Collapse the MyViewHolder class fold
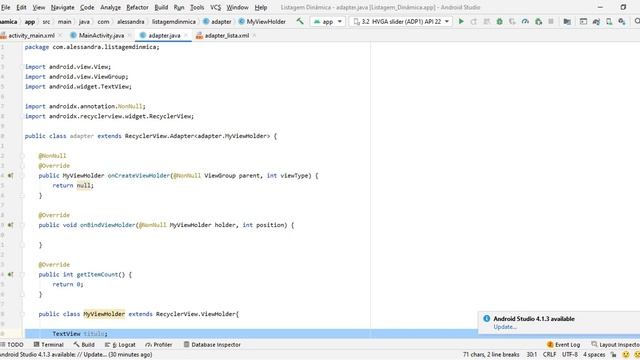The image size is (640, 360). [x=22, y=314]
